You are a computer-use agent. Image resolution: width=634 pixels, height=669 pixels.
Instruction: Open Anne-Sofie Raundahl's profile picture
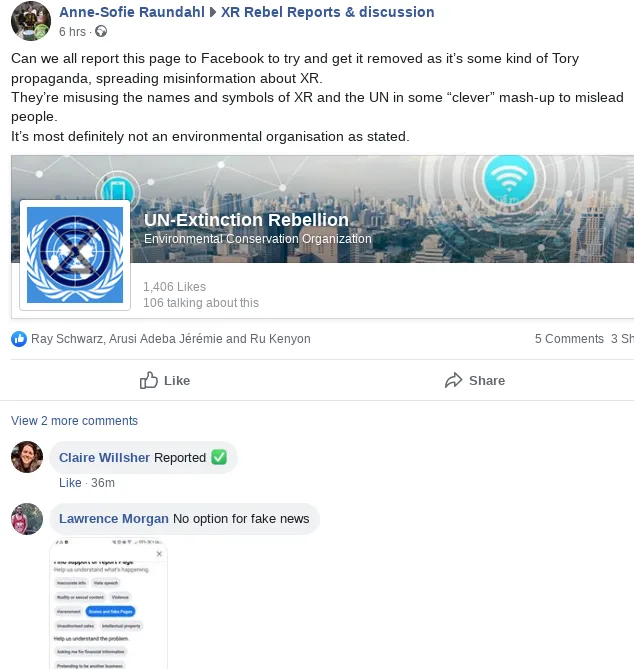pos(31,21)
